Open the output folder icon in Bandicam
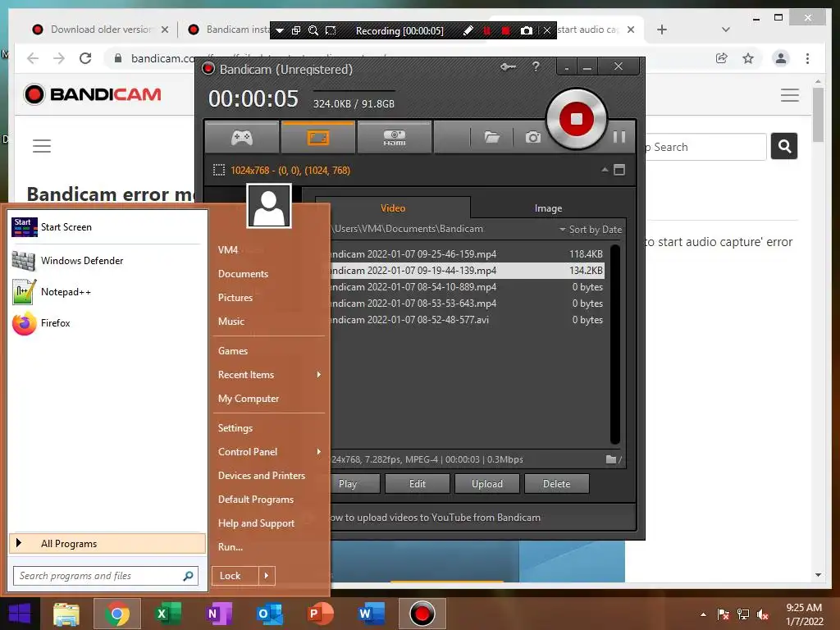This screenshot has width=840, height=630. coord(492,138)
